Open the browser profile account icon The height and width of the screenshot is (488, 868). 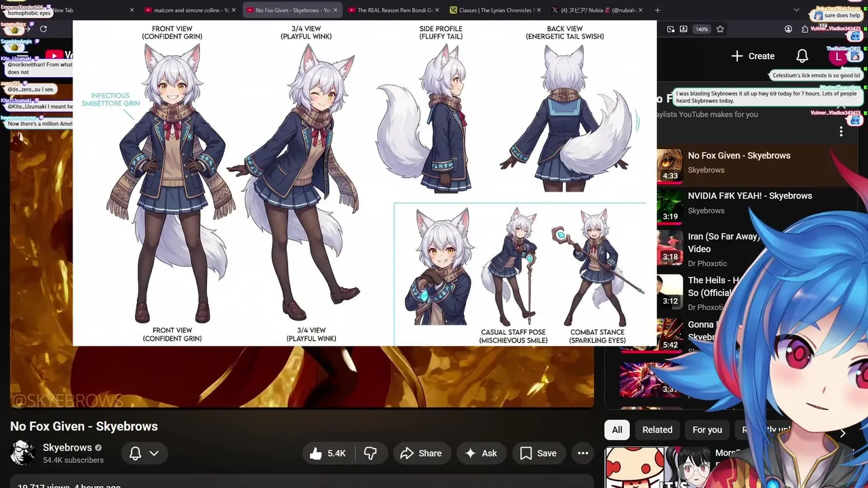tap(788, 29)
